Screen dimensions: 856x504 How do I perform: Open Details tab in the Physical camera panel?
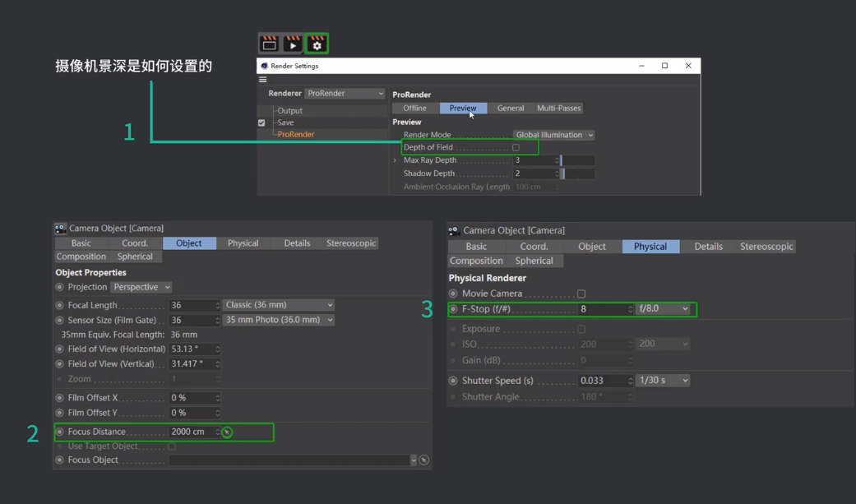(708, 247)
